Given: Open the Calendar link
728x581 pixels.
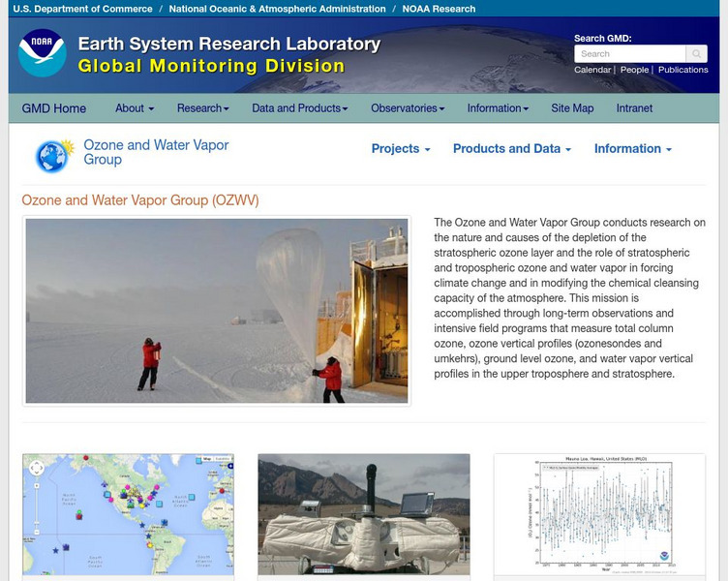Looking at the screenshot, I should tap(592, 70).
